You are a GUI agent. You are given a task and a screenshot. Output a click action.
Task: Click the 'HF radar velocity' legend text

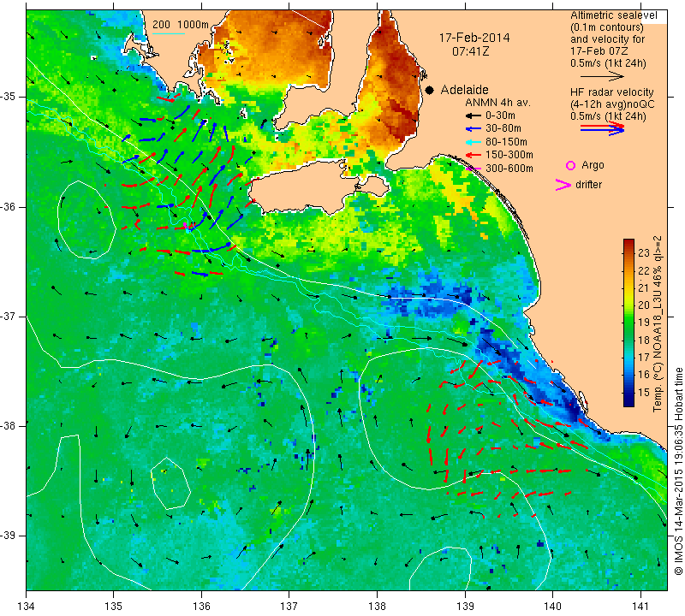[x=611, y=92]
